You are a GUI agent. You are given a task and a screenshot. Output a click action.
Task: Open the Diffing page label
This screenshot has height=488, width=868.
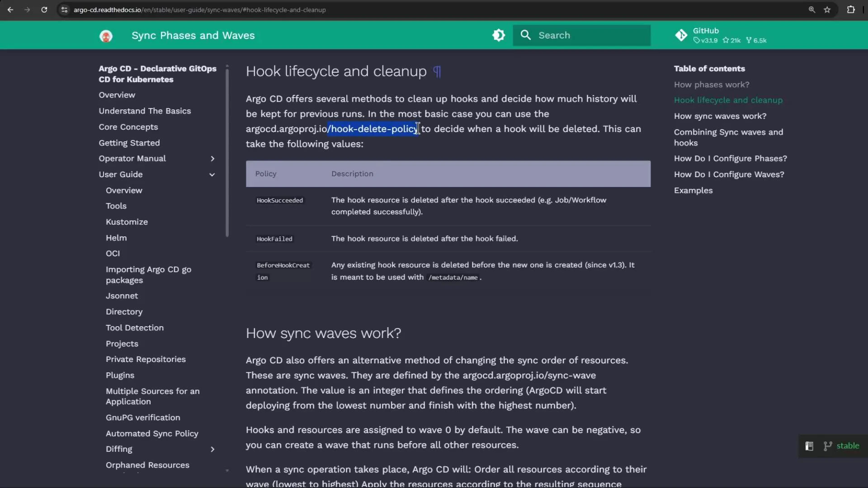tap(119, 449)
